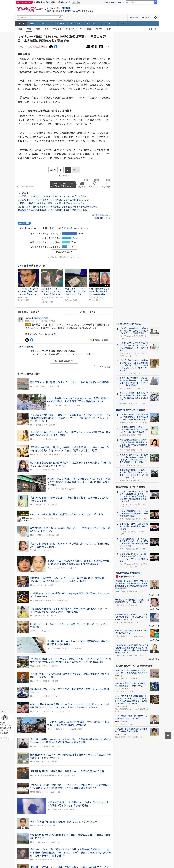
Task: Open トップ navigation tab
Action: click(21, 24)
